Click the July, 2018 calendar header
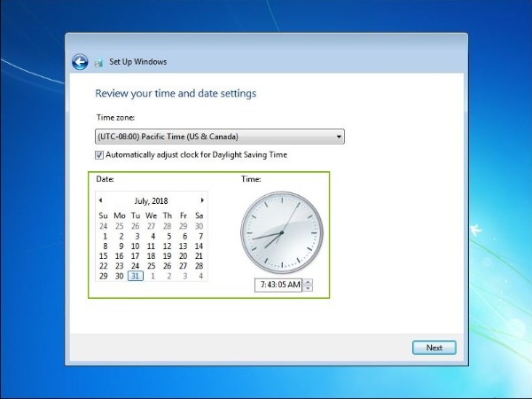The width and height of the screenshot is (532, 399). point(151,201)
